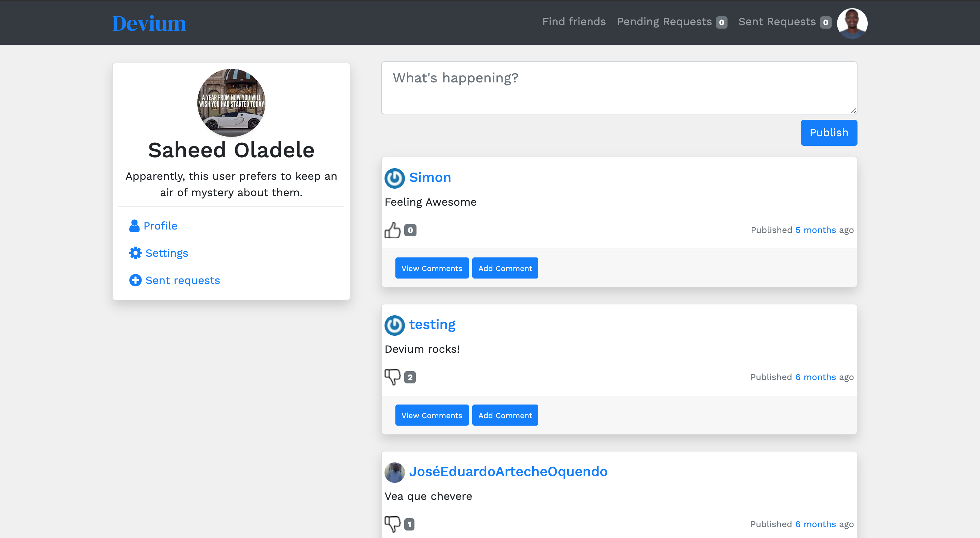
Task: Open Find friends in navbar
Action: coord(574,22)
